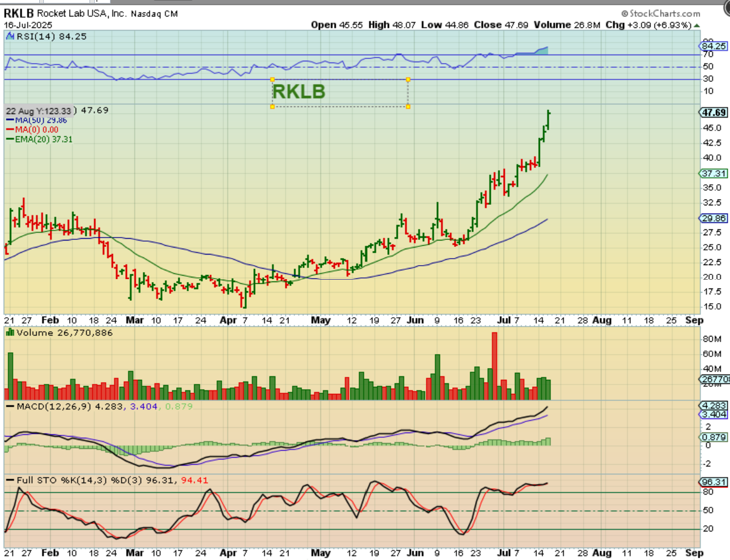
Task: Click the 22 Aug Y:123.33 crosshair tooltip
Action: click(x=39, y=111)
